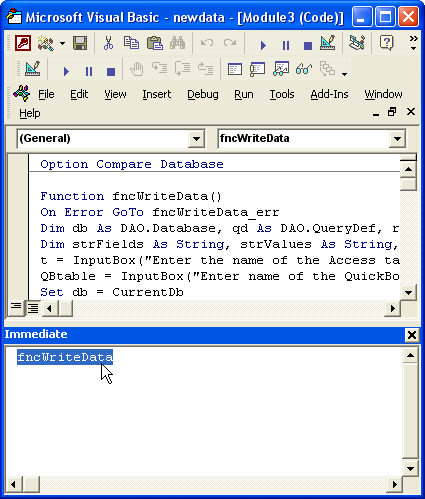The height and width of the screenshot is (499, 425).
Task: Open the Add-Ins menu
Action: (x=329, y=95)
